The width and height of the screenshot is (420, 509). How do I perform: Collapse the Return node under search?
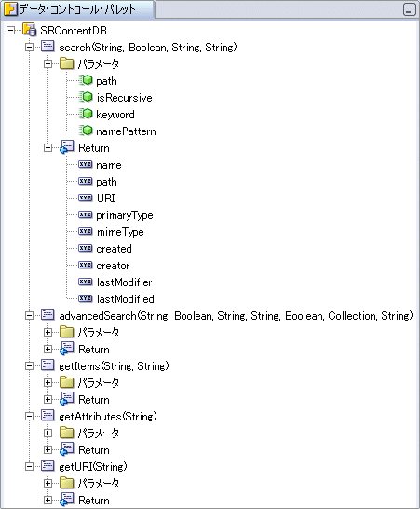48,148
